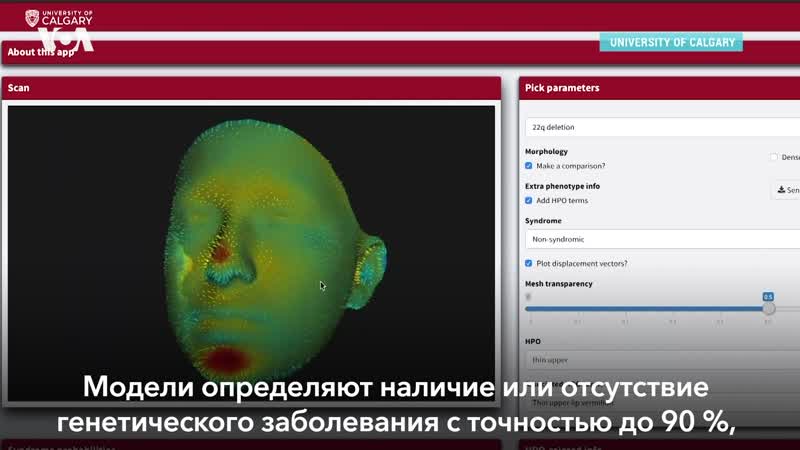
Task: Open the HPO thin upper dropdown
Action: coord(662,360)
